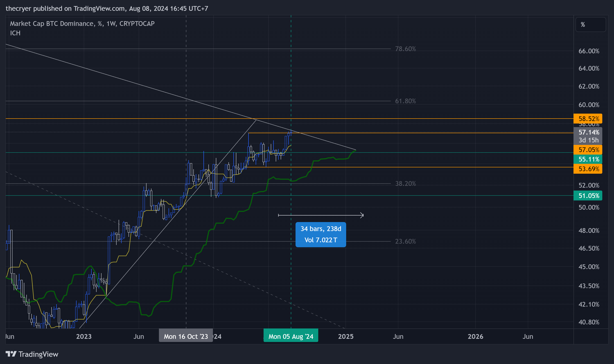Click the 64.00% price axis tick
This screenshot has width=614, height=364.
click(x=589, y=68)
